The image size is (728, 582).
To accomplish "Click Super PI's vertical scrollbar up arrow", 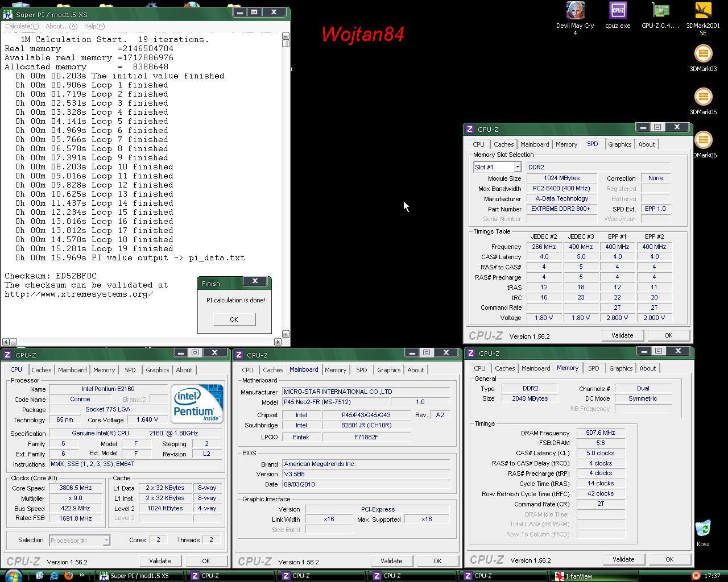I will 286,37.
